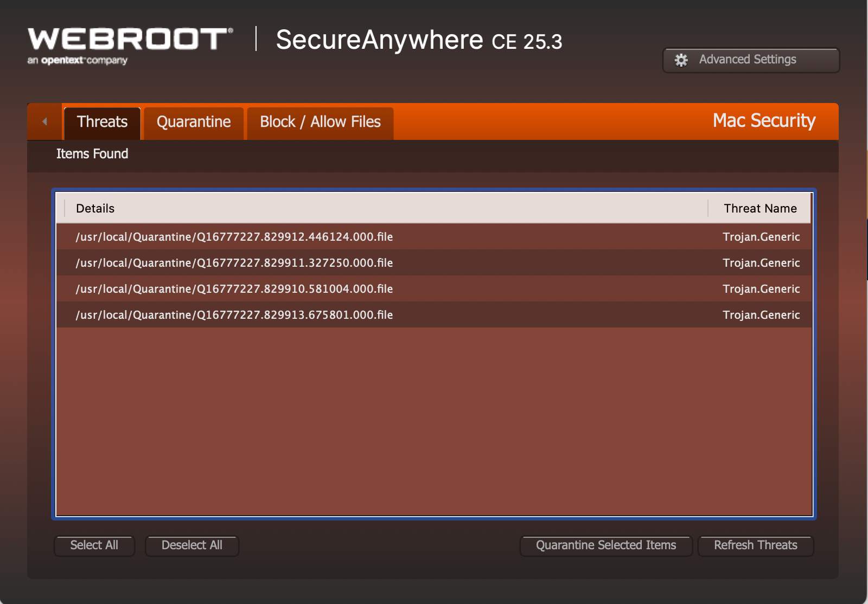The height and width of the screenshot is (604, 868).
Task: Click the back arrow icon beside Threats tab
Action: click(44, 121)
